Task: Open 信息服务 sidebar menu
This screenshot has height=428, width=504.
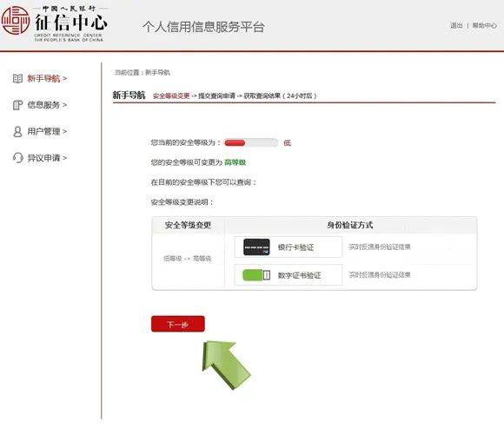Action: pos(47,105)
